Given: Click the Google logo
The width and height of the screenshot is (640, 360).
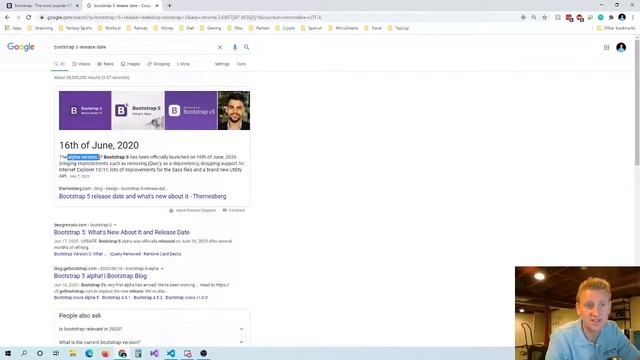Looking at the screenshot, I should [x=21, y=47].
